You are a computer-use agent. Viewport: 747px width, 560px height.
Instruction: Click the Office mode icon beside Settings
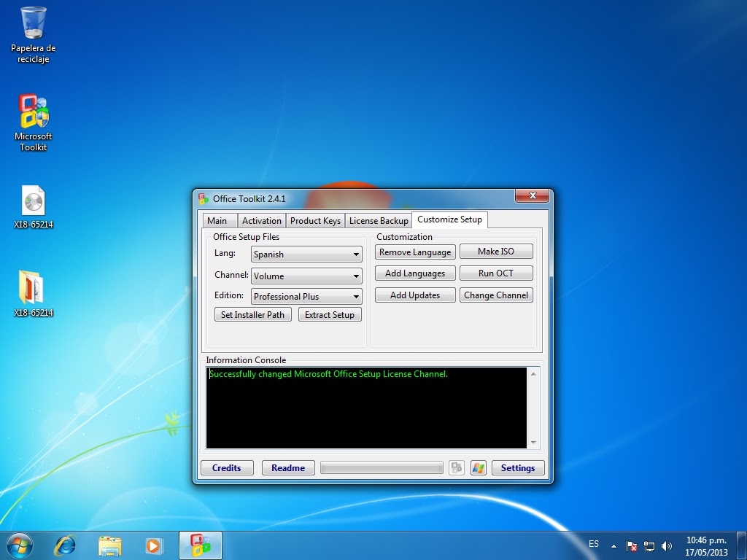[457, 467]
